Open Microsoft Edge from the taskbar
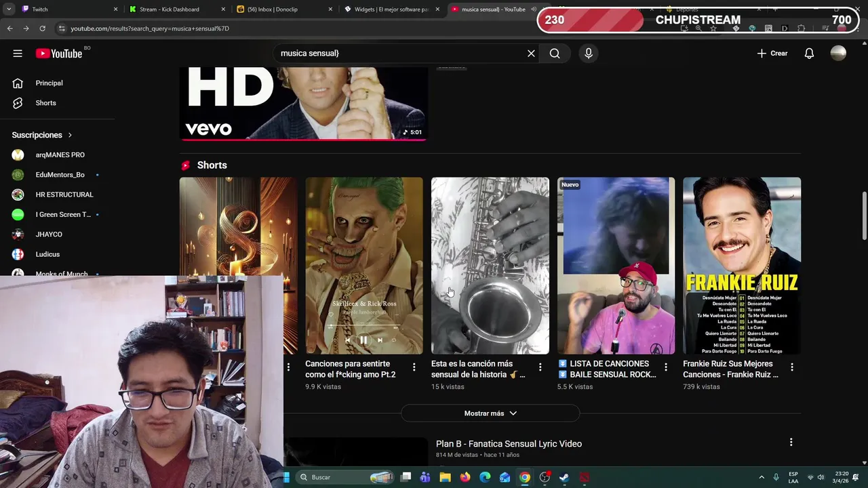The height and width of the screenshot is (488, 868). click(x=485, y=477)
